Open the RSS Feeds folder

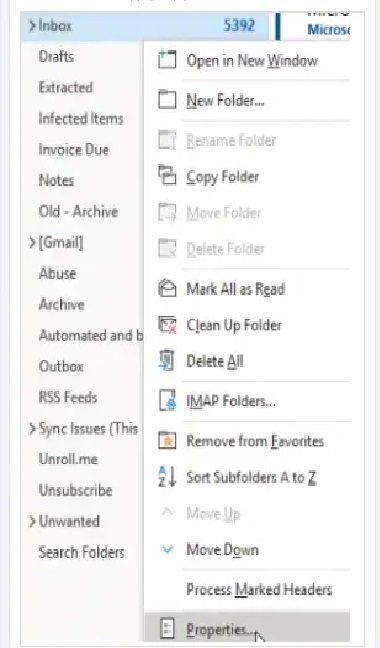[68, 397]
